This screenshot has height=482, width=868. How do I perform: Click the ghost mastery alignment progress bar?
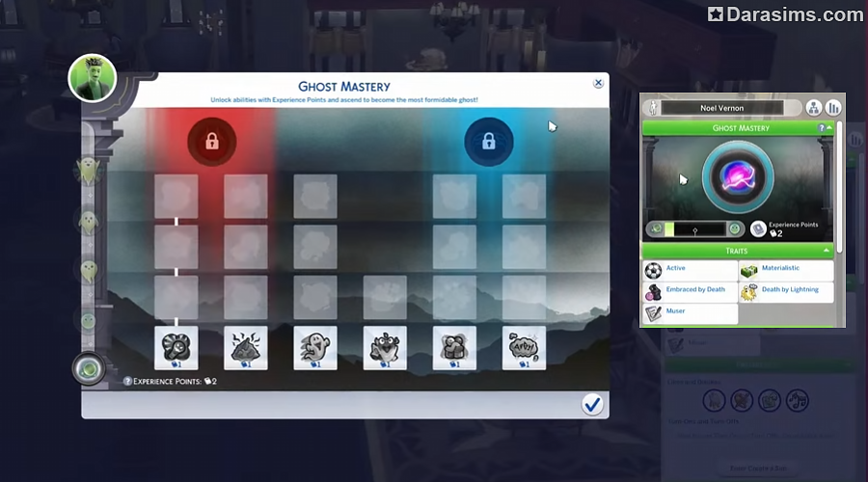(694, 228)
